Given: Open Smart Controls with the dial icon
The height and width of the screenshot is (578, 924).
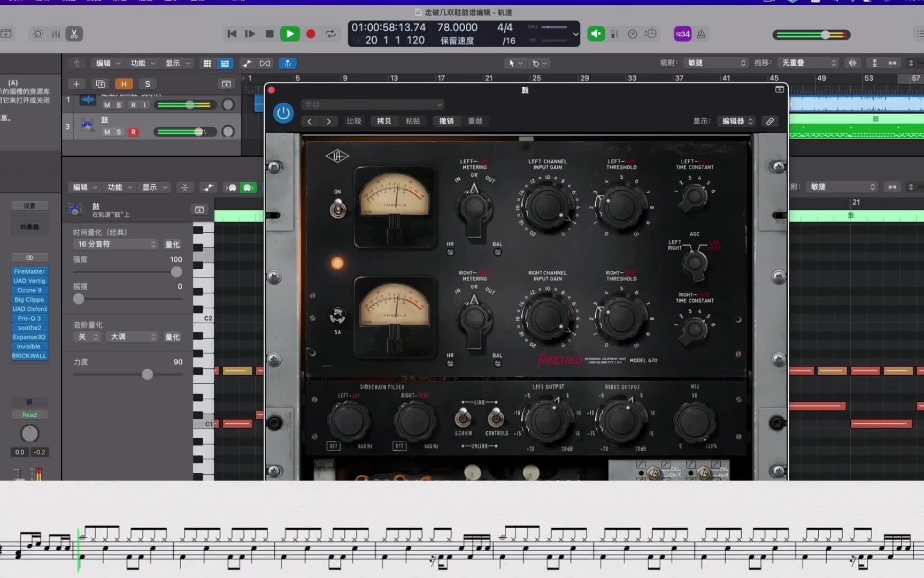Looking at the screenshot, I should [x=37, y=34].
